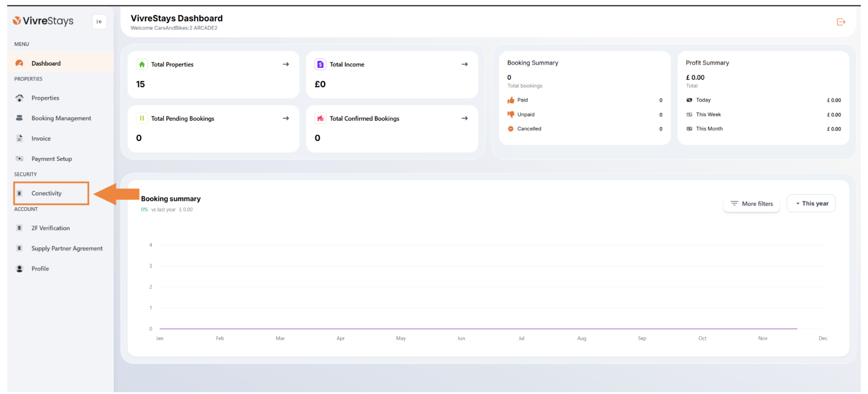This screenshot has height=394, width=868.
Task: Collapse the sidebar with the arrow button
Action: pos(99,22)
